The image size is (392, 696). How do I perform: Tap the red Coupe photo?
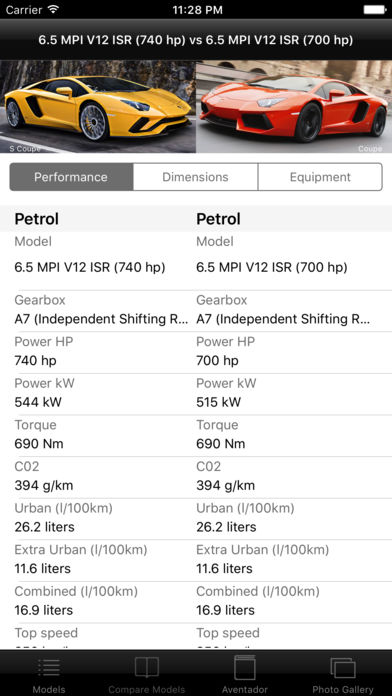tap(294, 107)
